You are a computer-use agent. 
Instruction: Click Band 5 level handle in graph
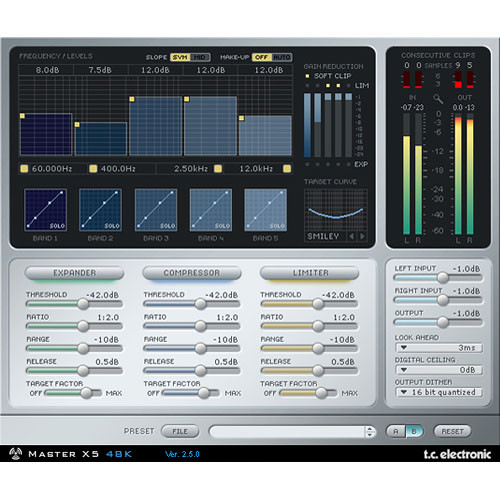click(241, 118)
